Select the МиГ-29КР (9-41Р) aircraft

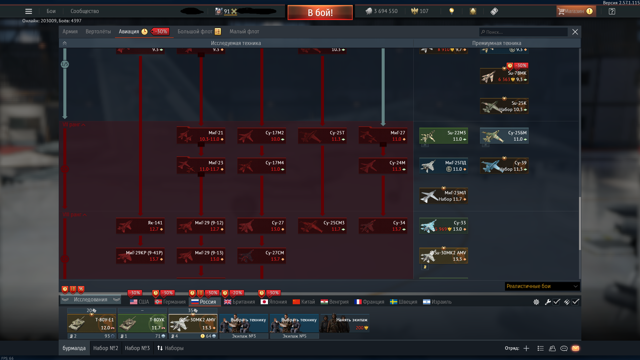point(140,256)
